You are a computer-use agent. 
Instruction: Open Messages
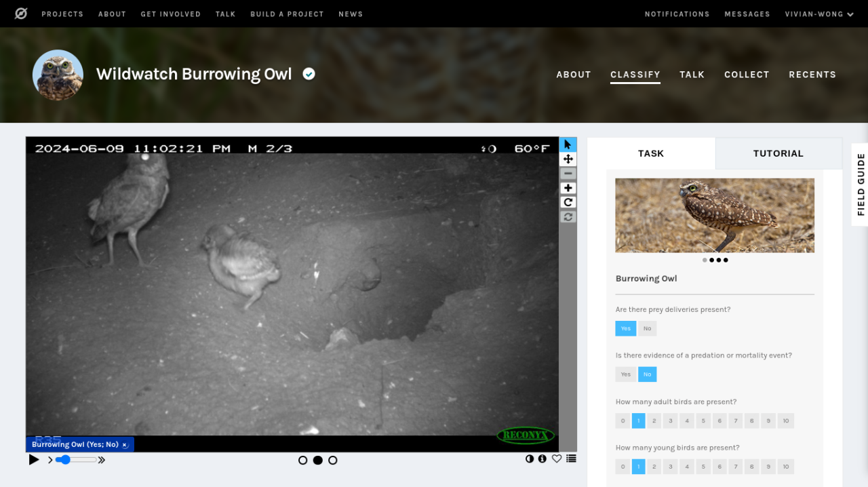coord(747,14)
